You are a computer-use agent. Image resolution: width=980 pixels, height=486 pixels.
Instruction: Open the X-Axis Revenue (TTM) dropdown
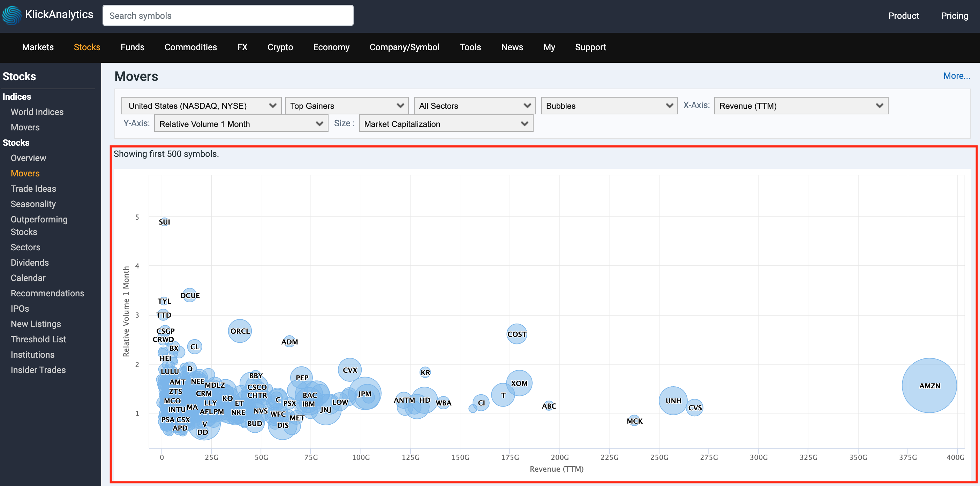(x=801, y=106)
